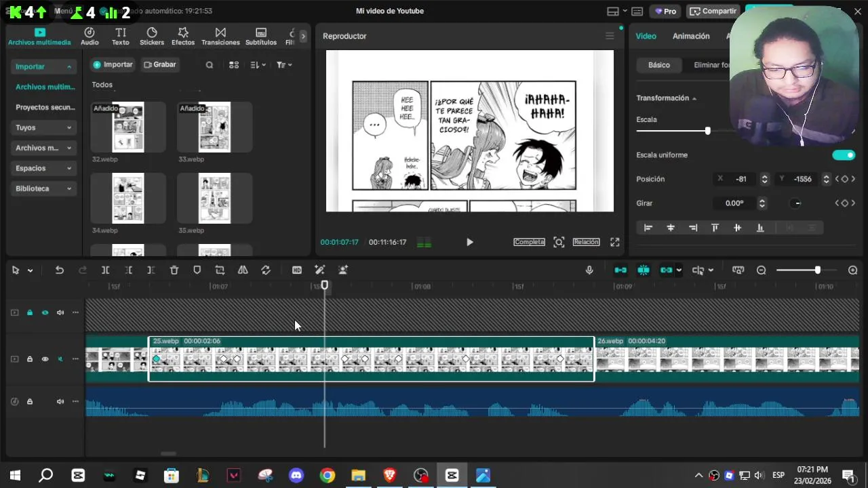Open the preview zoom focus icon
The height and width of the screenshot is (488, 868).
(559, 242)
